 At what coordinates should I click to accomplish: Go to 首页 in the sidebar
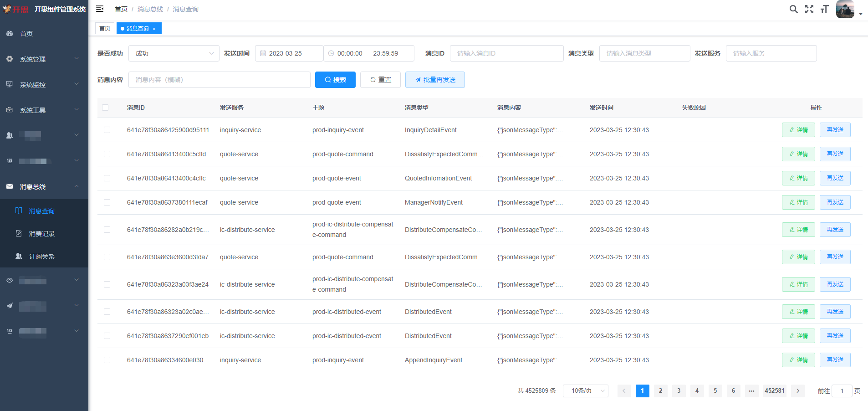coord(44,34)
